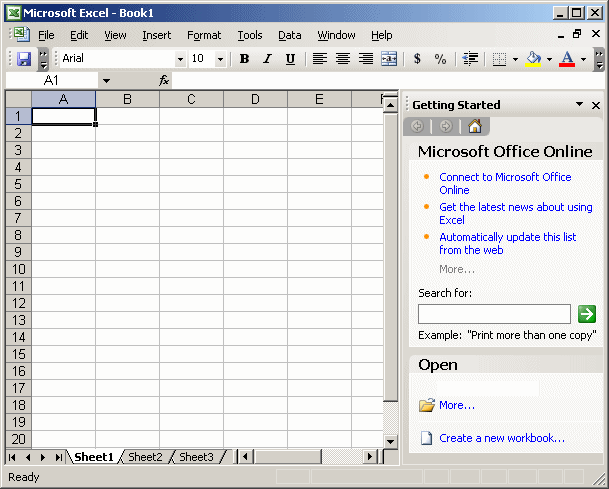Screen dimensions: 609x489
Task: Click the Select All corner button
Action: pyautogui.click(x=18, y=99)
